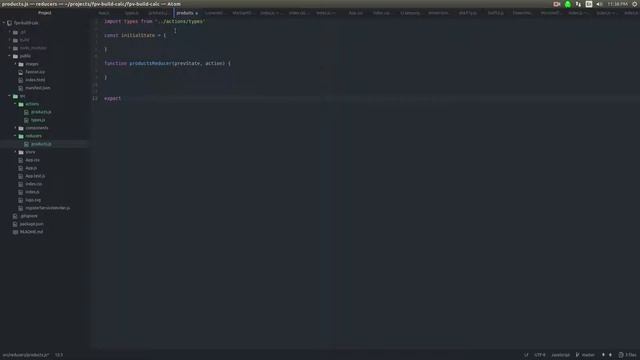Image resolution: width=640 pixels, height=360 pixels.
Task: Click the node_modules folder icon
Action: [x=16, y=48]
